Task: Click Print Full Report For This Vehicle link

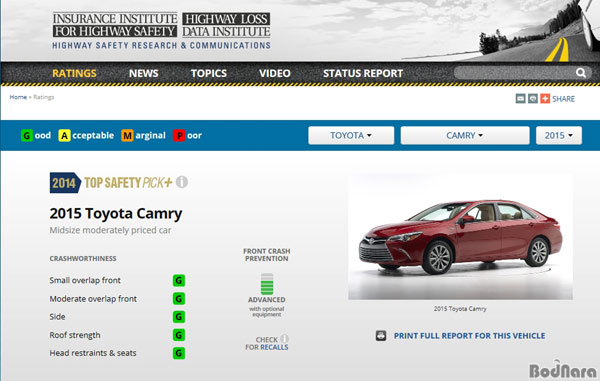Action: pos(470,336)
